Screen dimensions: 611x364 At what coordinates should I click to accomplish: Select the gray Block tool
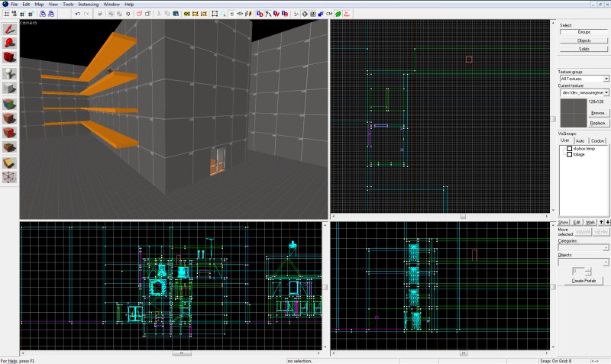[x=9, y=89]
